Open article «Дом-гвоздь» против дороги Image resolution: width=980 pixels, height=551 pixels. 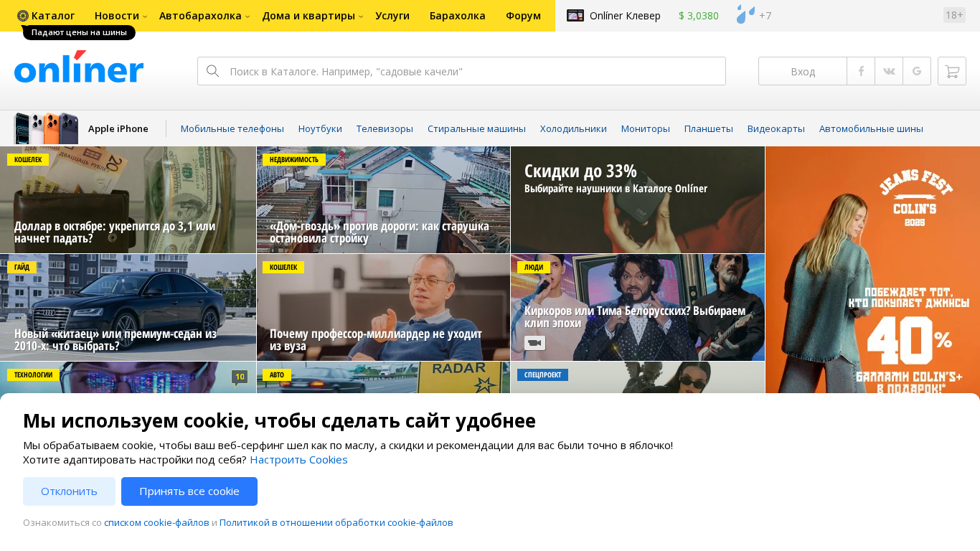pyautogui.click(x=383, y=199)
